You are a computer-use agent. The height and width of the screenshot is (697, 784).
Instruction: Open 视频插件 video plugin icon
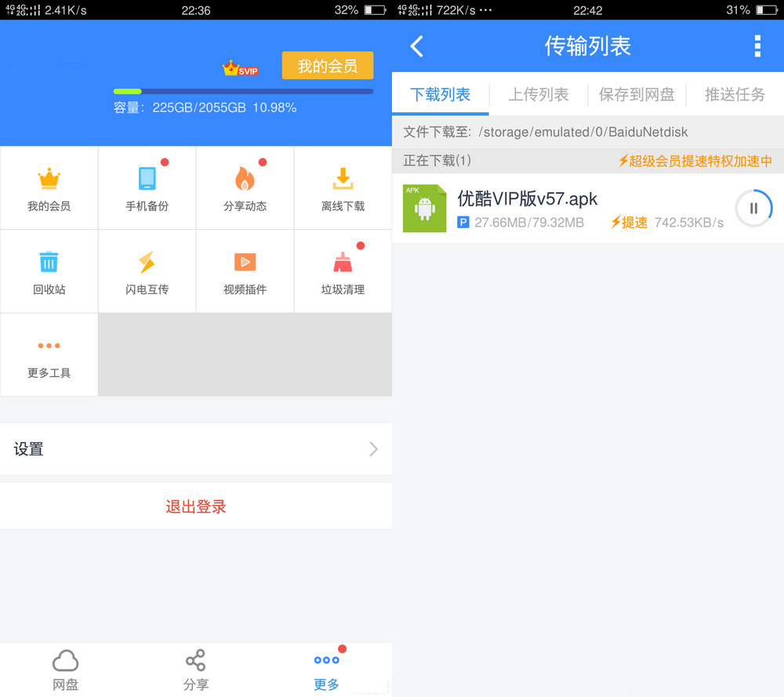[x=245, y=262]
